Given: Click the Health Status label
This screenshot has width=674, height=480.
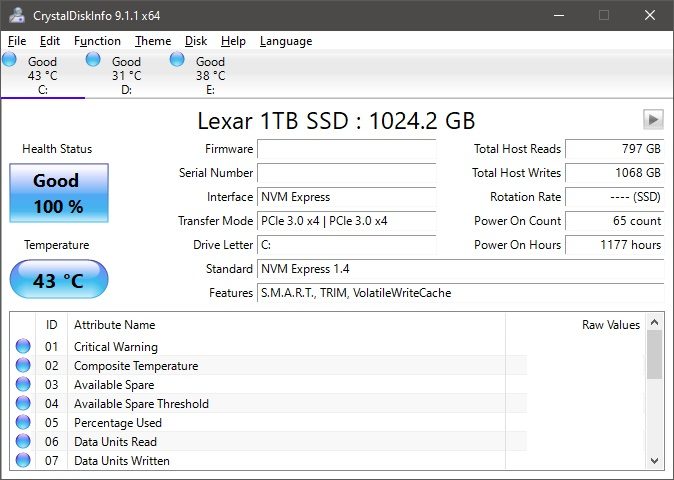Looking at the screenshot, I should (x=57, y=149).
